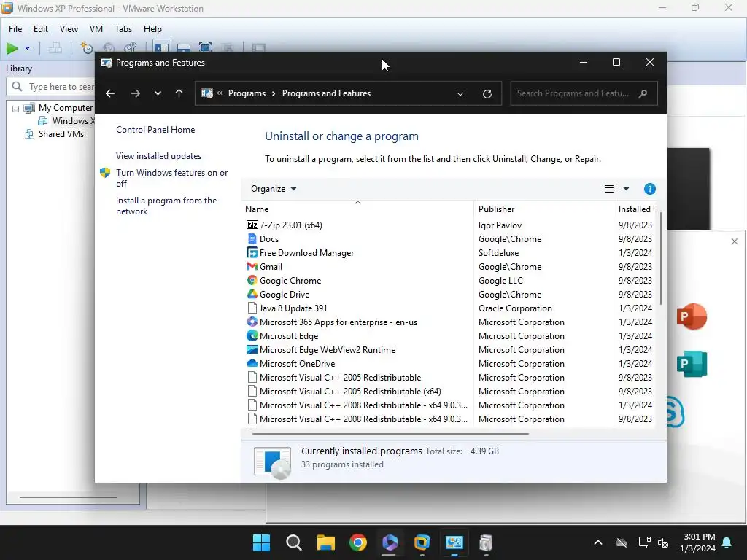The image size is (747, 560).
Task: Sort by the Name column header
Action: [357, 209]
